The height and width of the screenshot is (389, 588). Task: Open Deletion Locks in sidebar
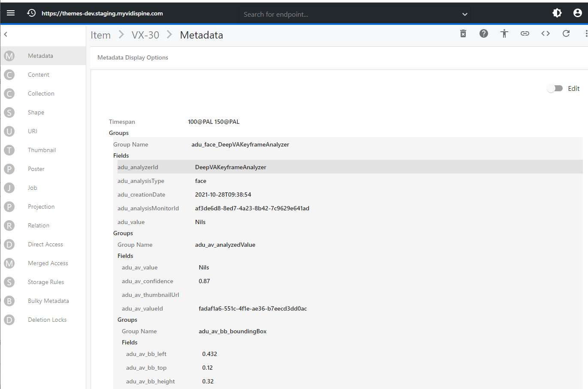pyautogui.click(x=47, y=320)
